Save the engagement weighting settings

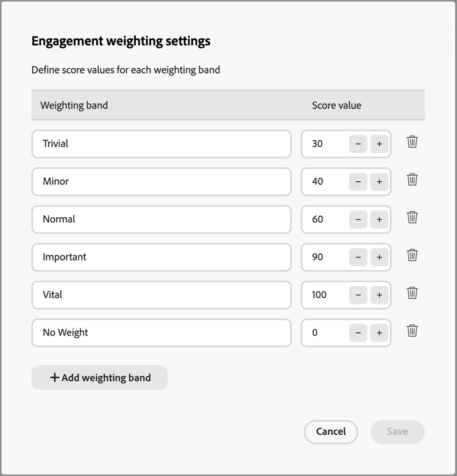point(397,432)
